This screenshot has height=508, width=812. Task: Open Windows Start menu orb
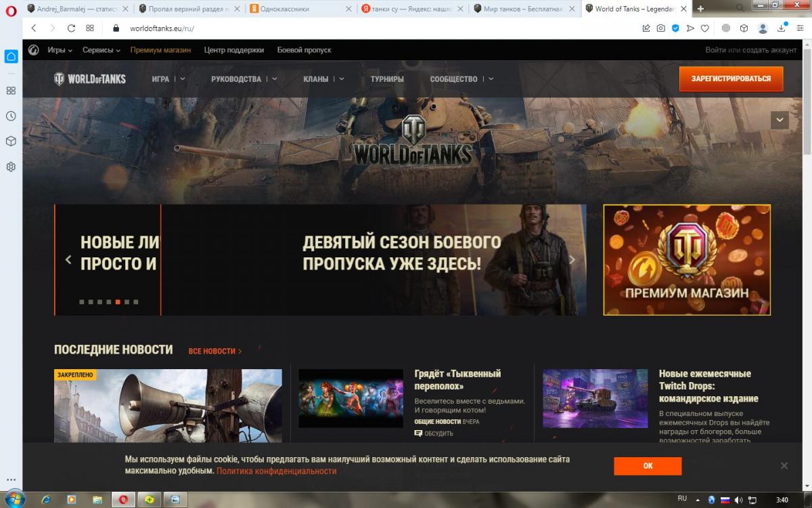point(15,500)
